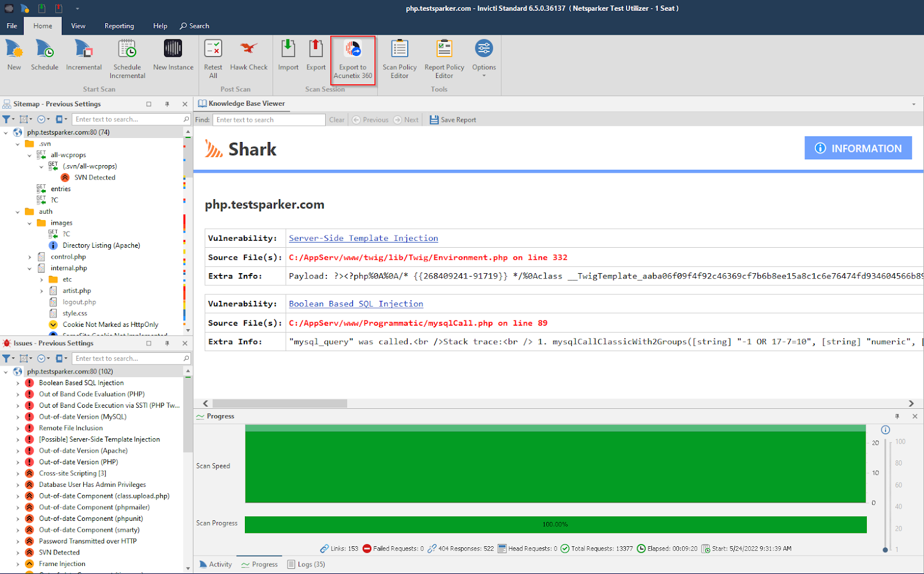
Task: Switch to the Home ribbon tab
Action: click(x=43, y=26)
